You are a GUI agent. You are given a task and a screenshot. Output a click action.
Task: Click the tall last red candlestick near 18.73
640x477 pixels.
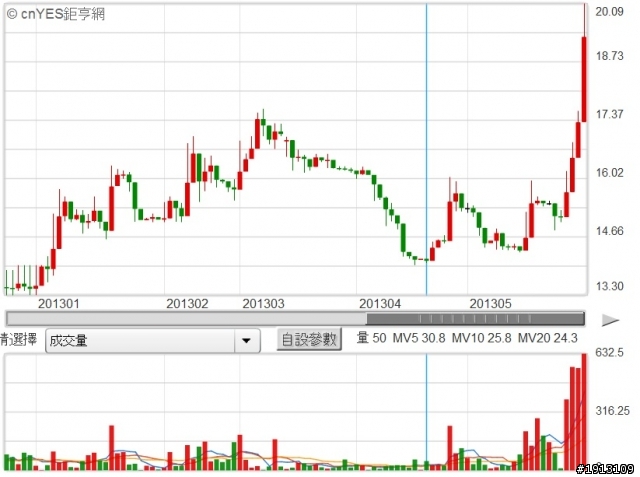(x=584, y=79)
